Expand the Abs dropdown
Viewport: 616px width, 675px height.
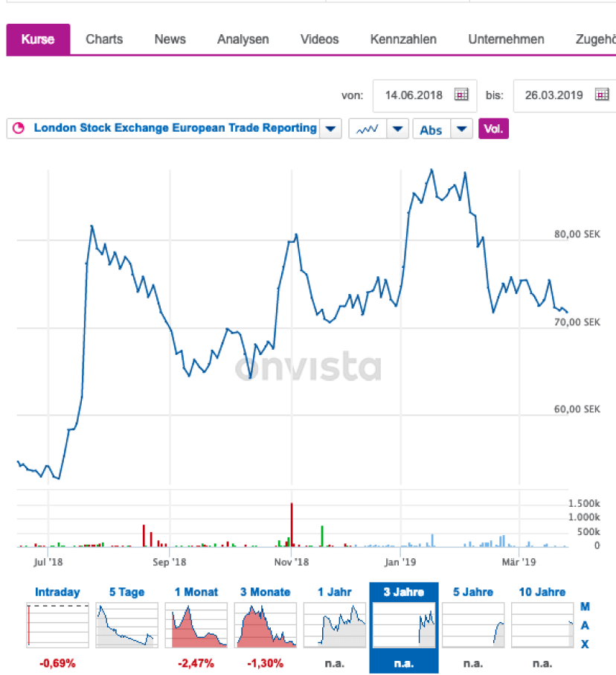click(461, 128)
